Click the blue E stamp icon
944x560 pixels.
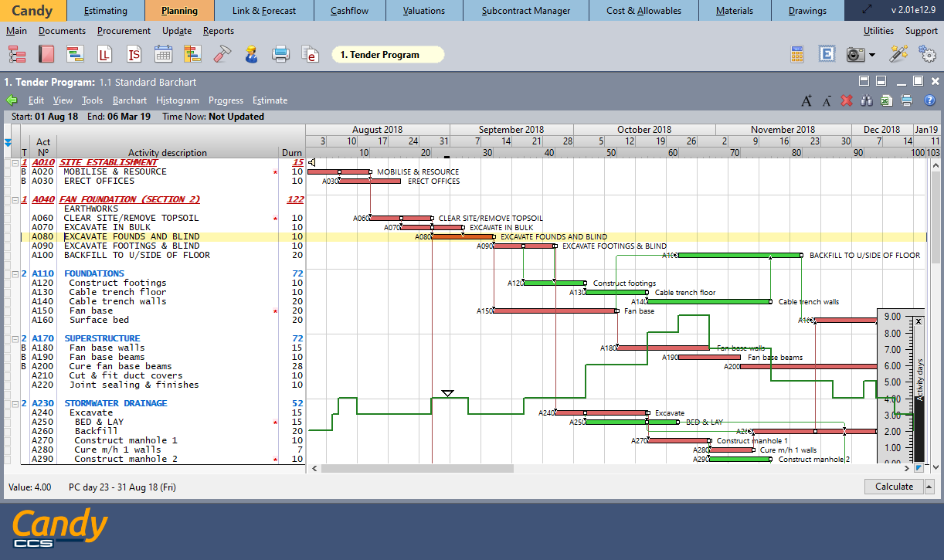coord(827,54)
